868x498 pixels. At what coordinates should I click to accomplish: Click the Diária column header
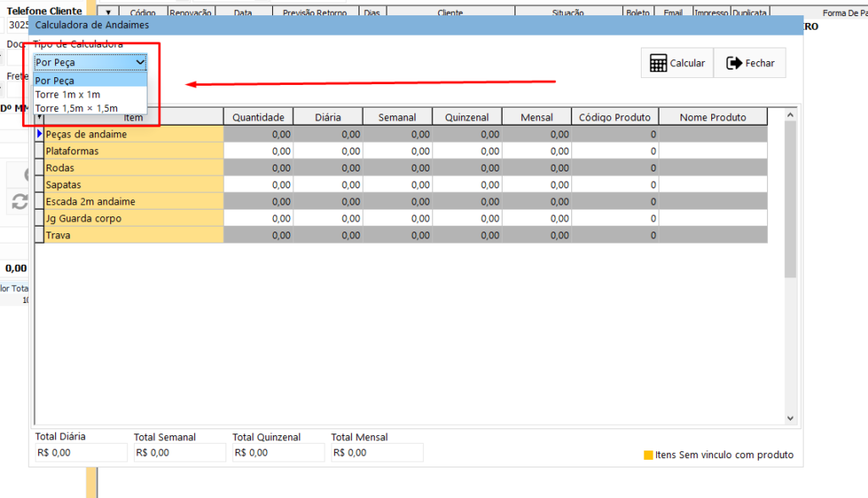click(x=328, y=117)
